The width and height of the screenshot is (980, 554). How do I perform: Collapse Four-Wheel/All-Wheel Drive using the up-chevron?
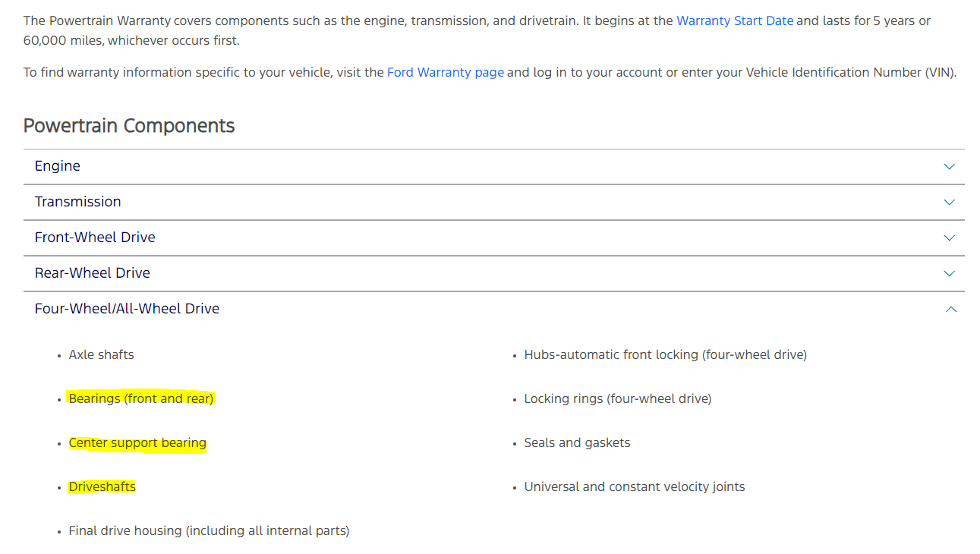950,309
